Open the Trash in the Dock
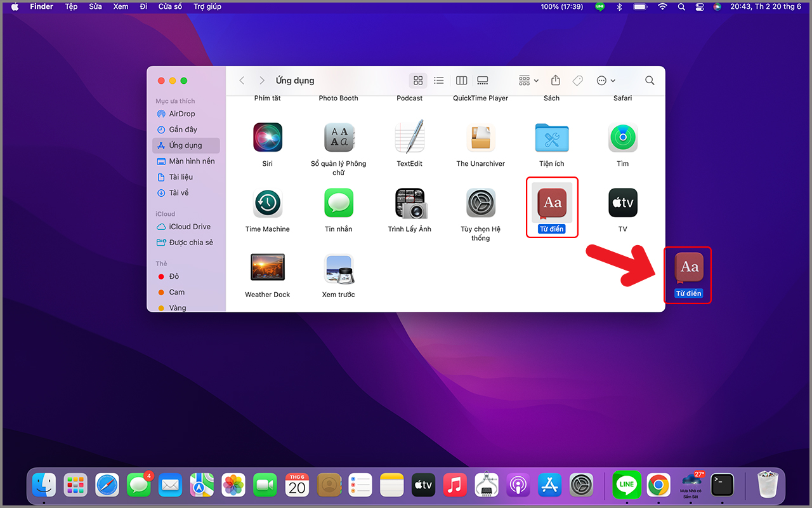This screenshot has width=812, height=508. click(x=768, y=485)
